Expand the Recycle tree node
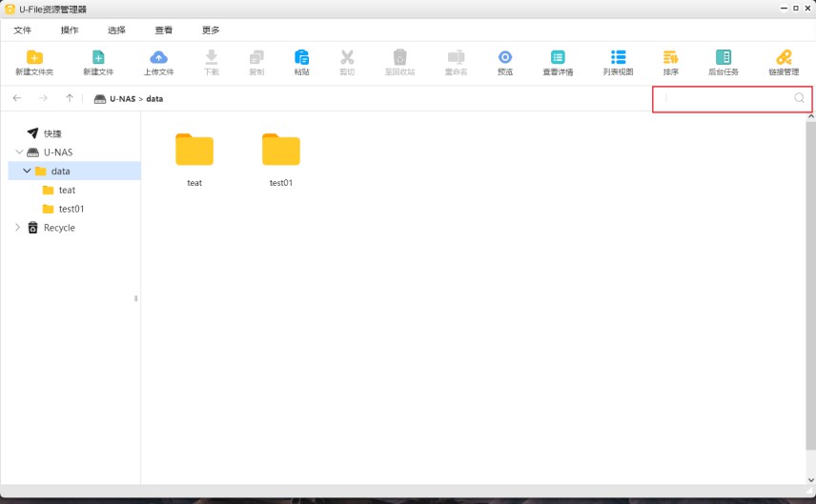The height and width of the screenshot is (504, 816). 18,228
